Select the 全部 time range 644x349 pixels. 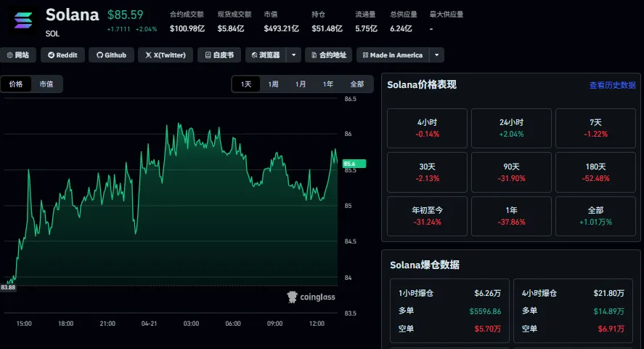(357, 84)
